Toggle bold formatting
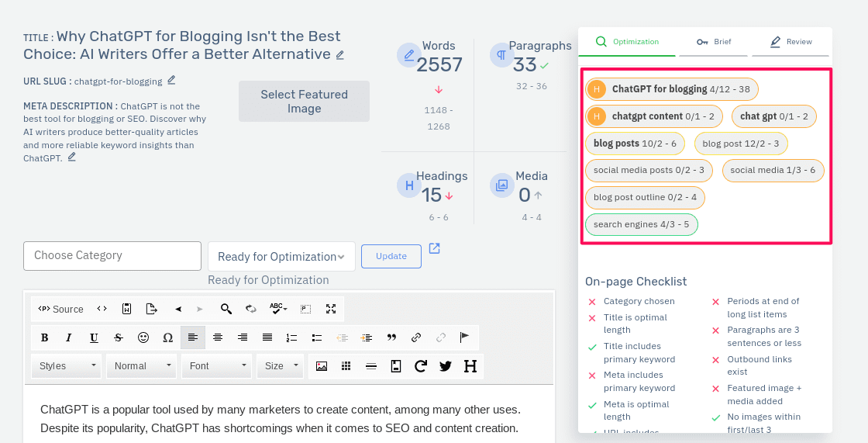 click(45, 337)
